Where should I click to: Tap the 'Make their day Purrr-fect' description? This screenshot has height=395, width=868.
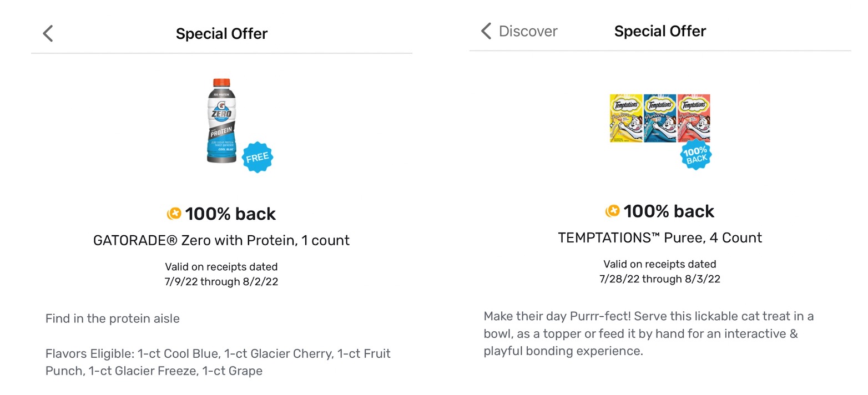click(648, 334)
